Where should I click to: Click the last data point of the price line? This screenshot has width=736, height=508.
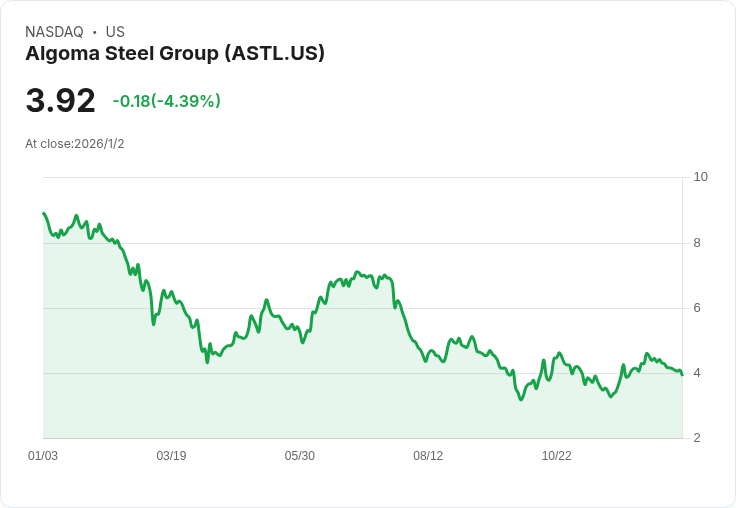(x=682, y=374)
